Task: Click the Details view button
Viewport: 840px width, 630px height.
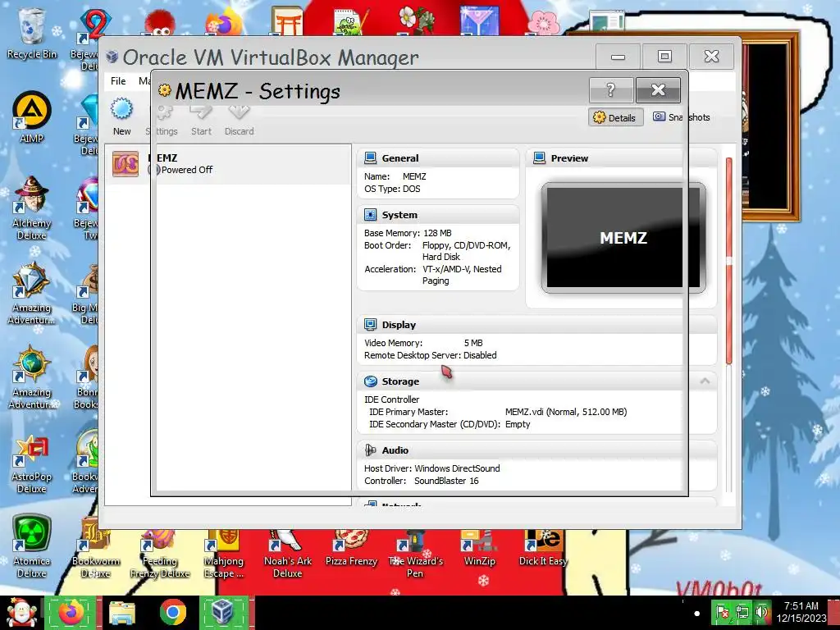Action: (615, 117)
